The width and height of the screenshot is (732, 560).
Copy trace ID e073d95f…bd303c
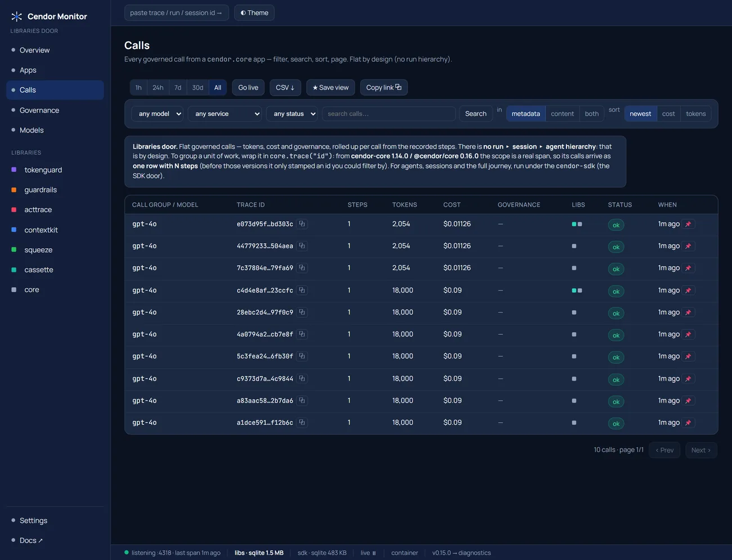click(x=302, y=224)
